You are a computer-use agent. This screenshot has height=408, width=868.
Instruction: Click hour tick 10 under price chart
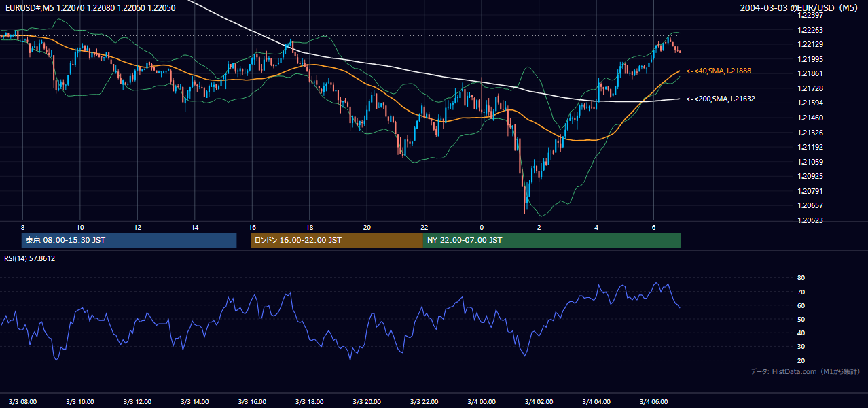pos(80,227)
